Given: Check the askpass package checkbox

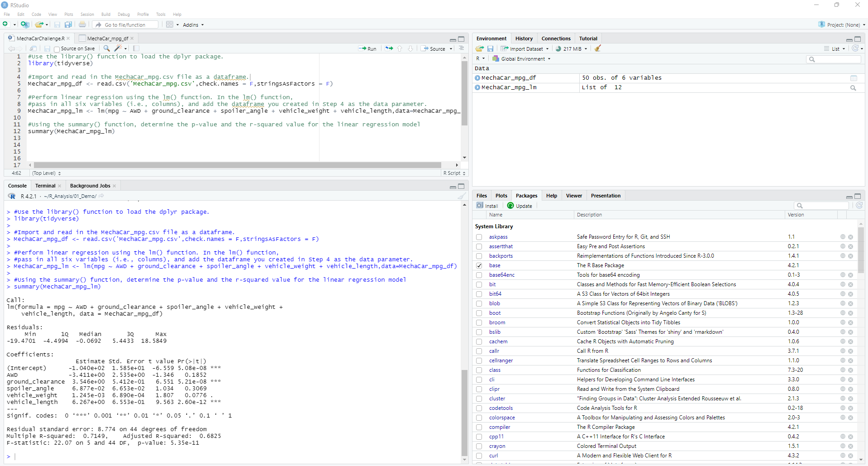Looking at the screenshot, I should [479, 237].
